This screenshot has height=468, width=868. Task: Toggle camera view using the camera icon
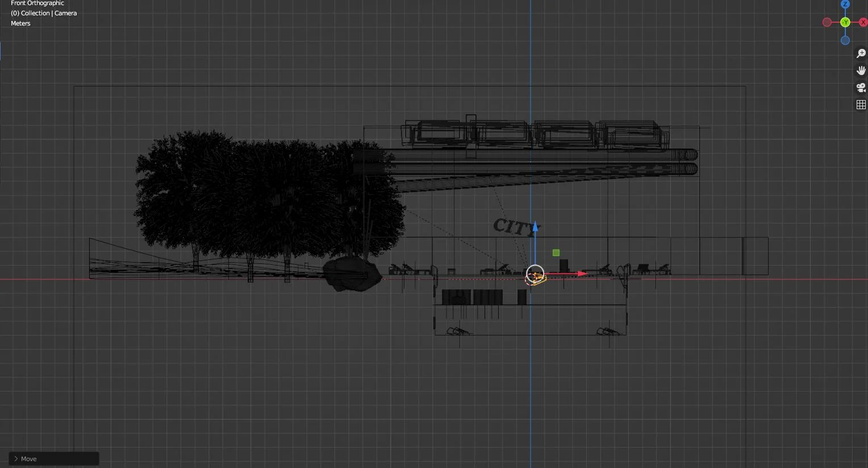[861, 88]
